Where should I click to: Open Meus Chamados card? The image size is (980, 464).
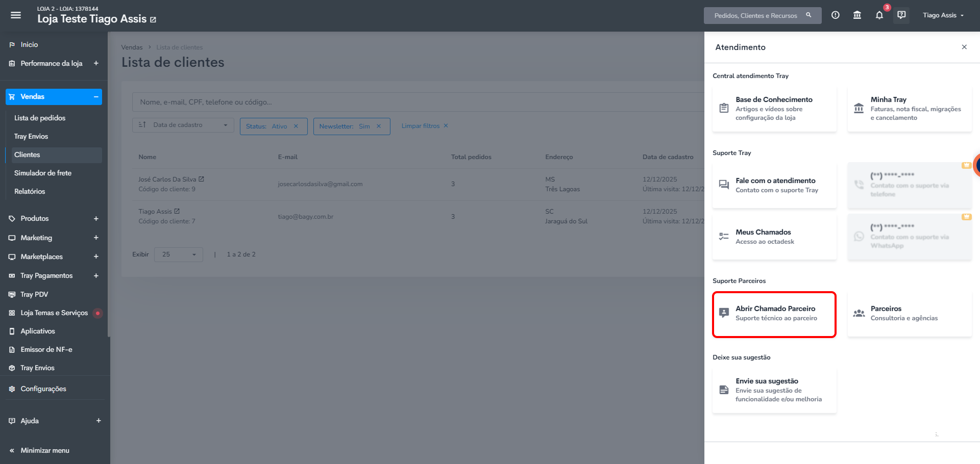pyautogui.click(x=774, y=237)
